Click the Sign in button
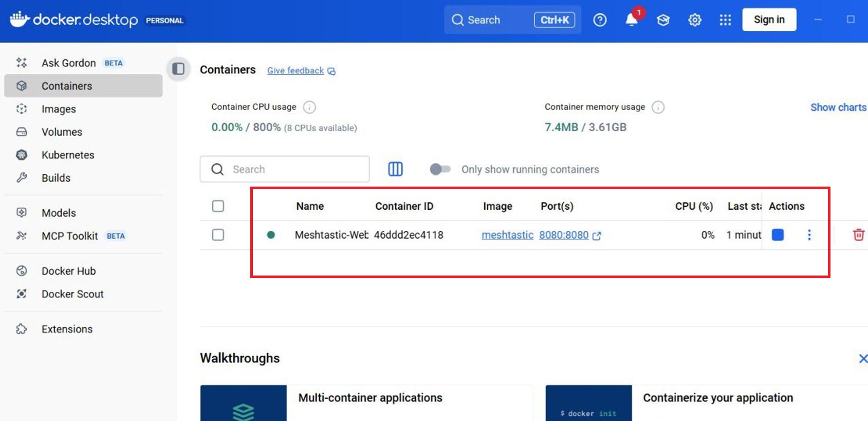 click(x=769, y=20)
